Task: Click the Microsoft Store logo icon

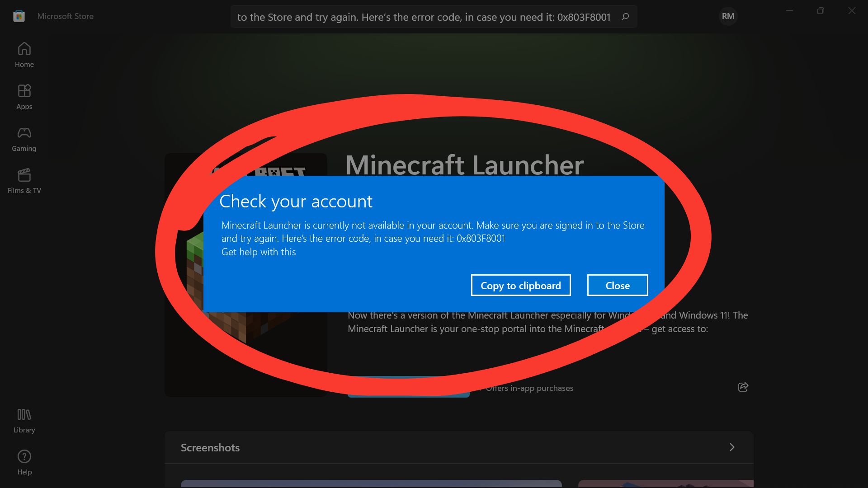Action: (x=19, y=16)
